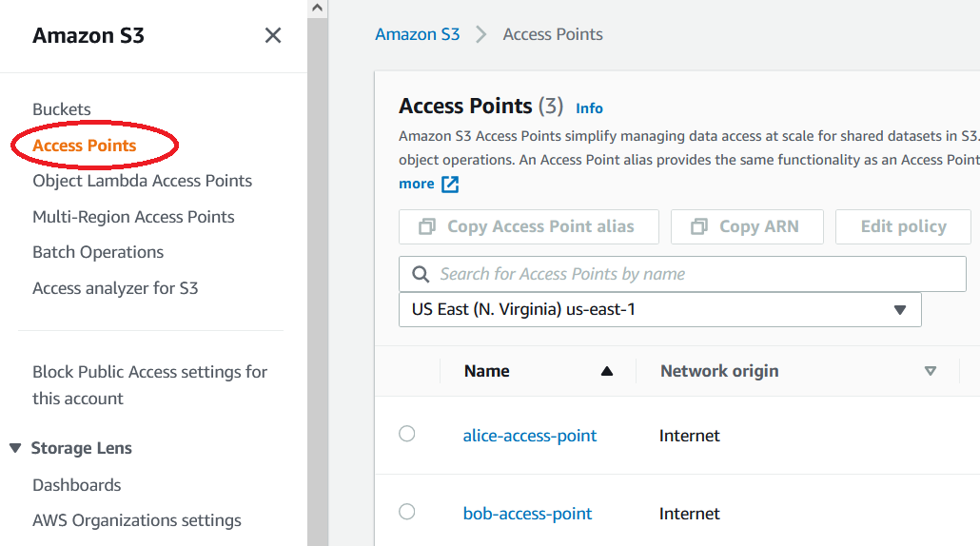Click the Network origin sort triangle
980x546 pixels.
[x=931, y=372]
